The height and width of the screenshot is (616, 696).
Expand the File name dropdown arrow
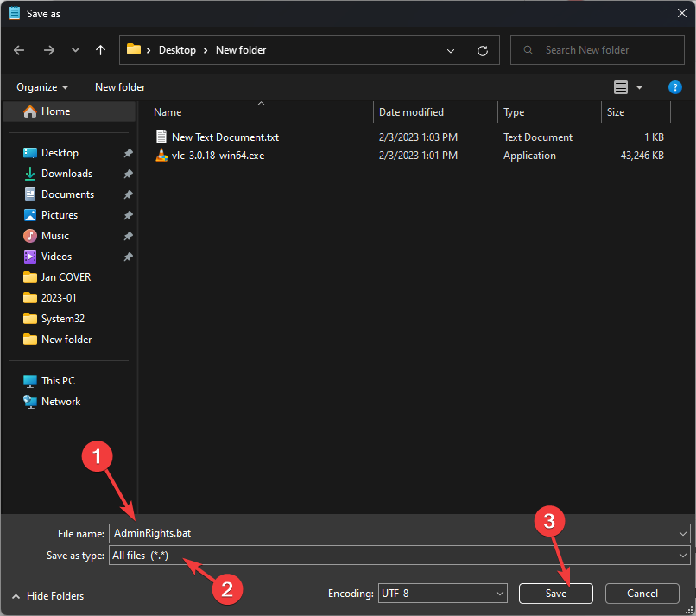683,534
